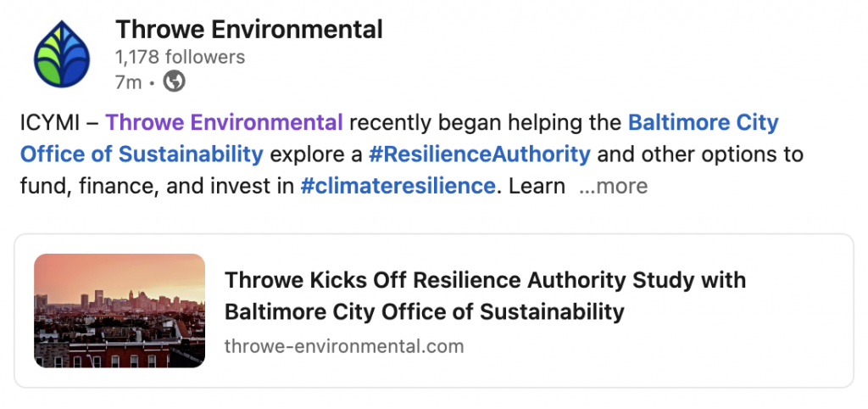Click the "recently began helping the" text
Screen dimensions: 868x409
pos(485,123)
